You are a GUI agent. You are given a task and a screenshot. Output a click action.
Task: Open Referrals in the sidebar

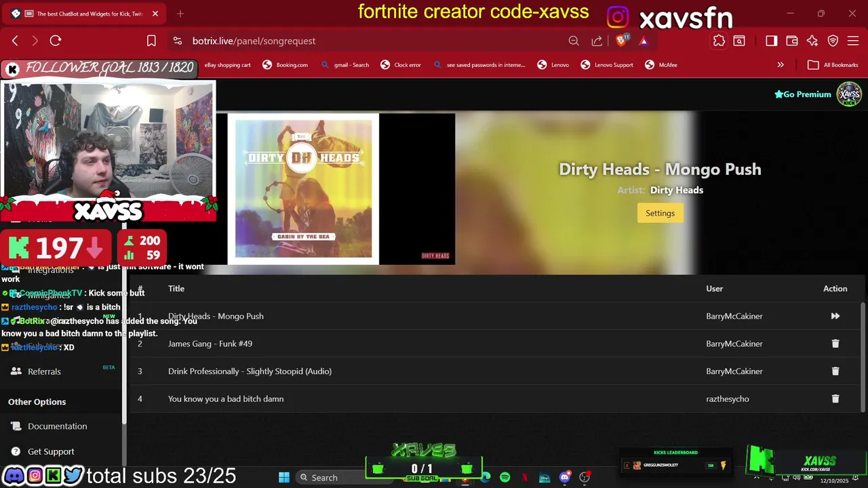[x=44, y=371]
